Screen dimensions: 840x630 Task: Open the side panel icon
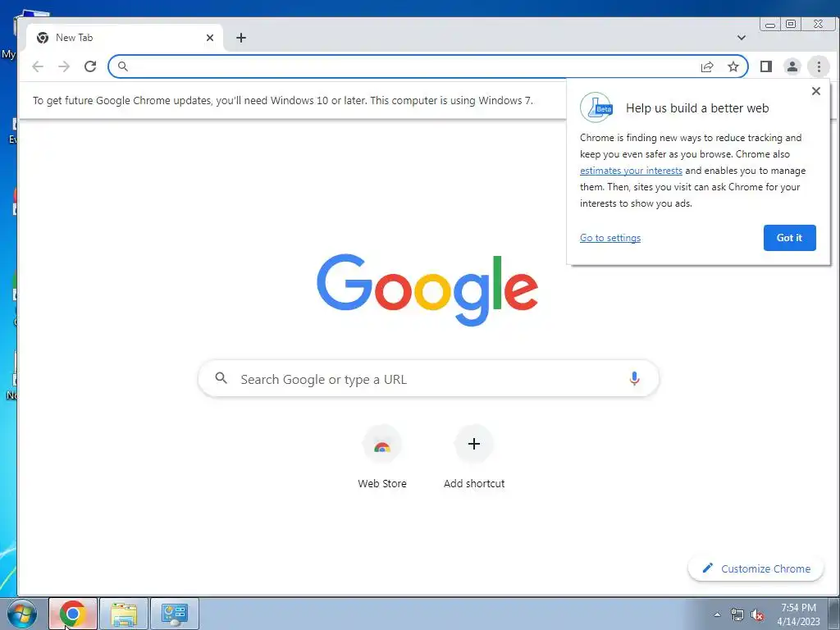point(766,66)
